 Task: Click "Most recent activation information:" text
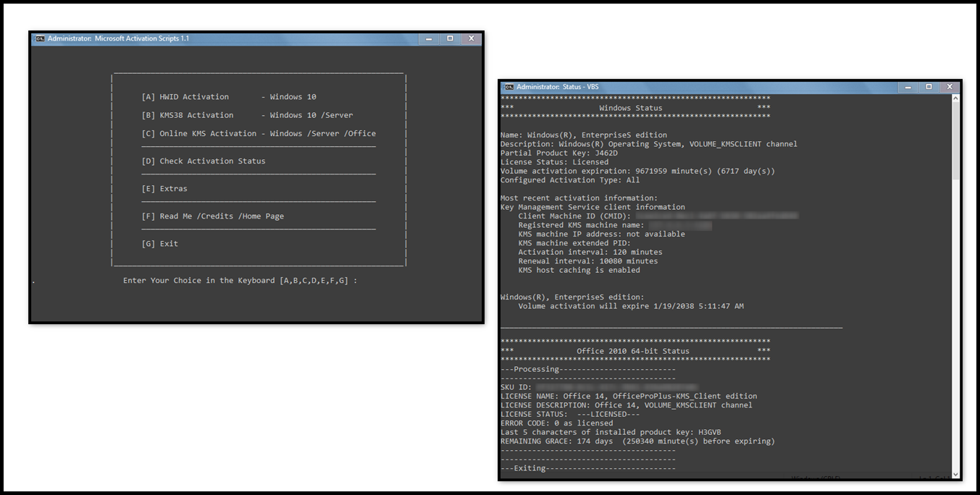pos(579,198)
